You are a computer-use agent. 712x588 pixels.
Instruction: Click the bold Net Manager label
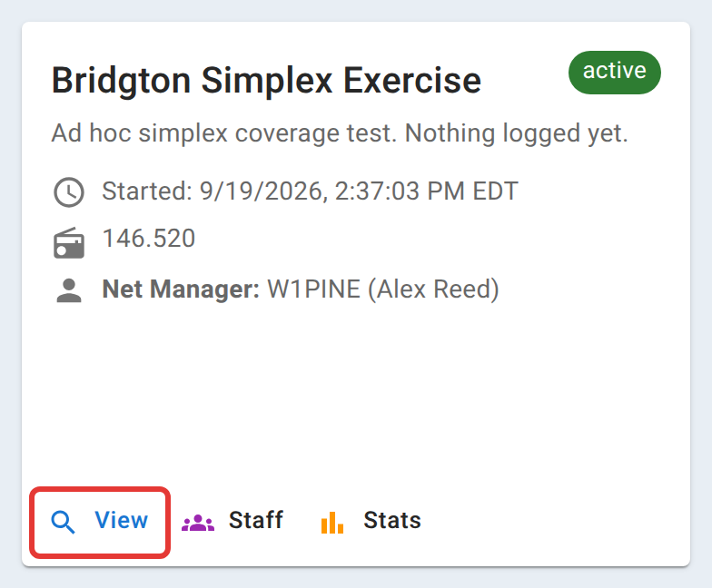pyautogui.click(x=181, y=289)
